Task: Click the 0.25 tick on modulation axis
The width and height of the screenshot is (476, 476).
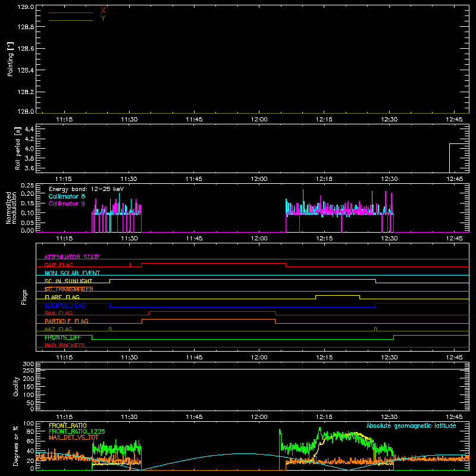Action: (27, 186)
